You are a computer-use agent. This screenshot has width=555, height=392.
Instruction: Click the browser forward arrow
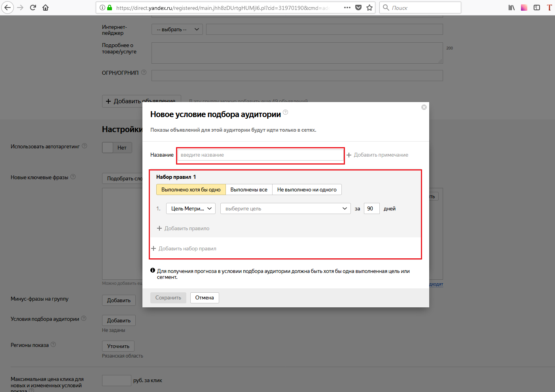(21, 8)
